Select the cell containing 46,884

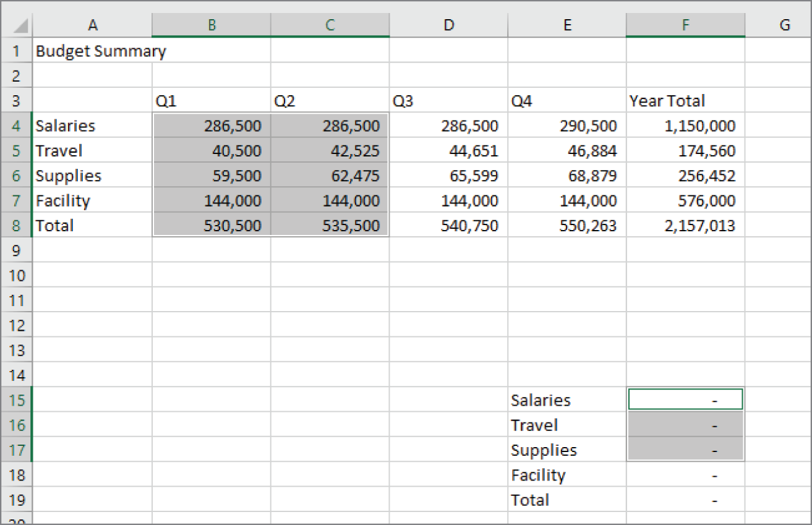click(x=567, y=151)
